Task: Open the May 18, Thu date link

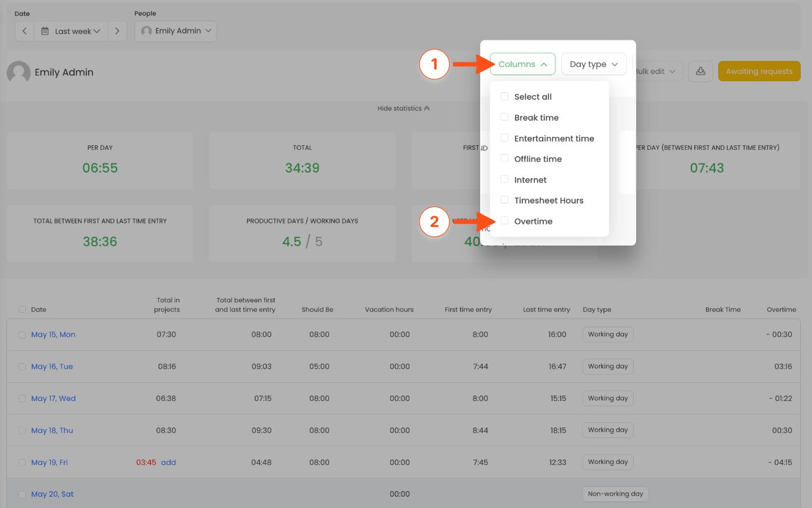Action: point(52,430)
